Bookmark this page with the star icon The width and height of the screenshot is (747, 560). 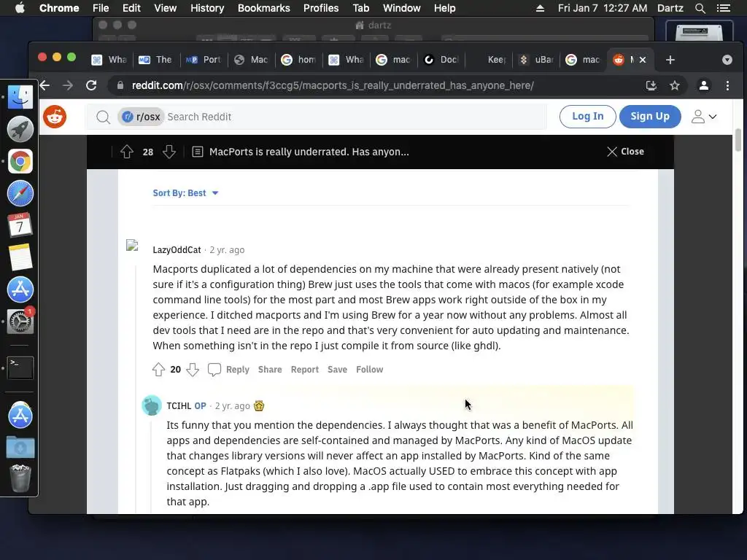click(x=675, y=85)
